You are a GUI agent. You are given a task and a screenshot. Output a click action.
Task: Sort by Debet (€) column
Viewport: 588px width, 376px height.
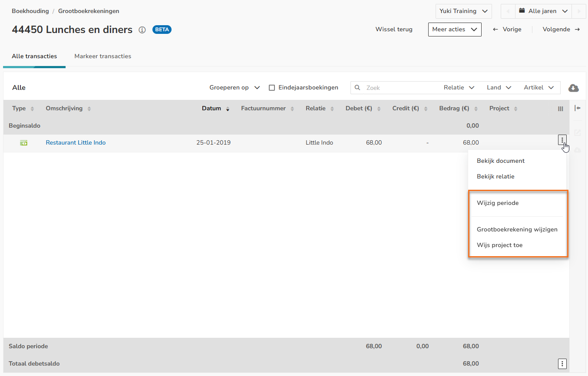(363, 109)
